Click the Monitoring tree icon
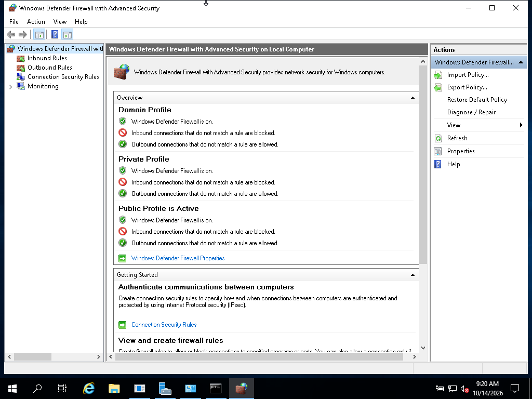The height and width of the screenshot is (399, 532). [21, 86]
